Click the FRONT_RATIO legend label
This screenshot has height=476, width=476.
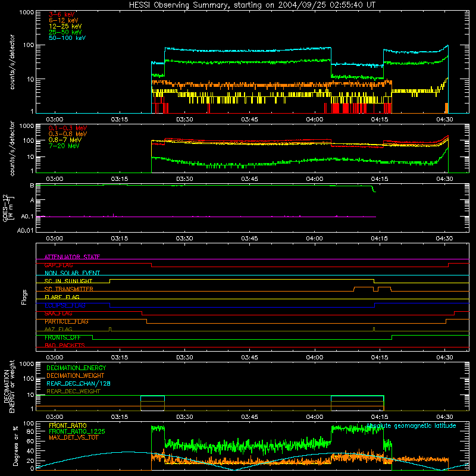click(68, 425)
